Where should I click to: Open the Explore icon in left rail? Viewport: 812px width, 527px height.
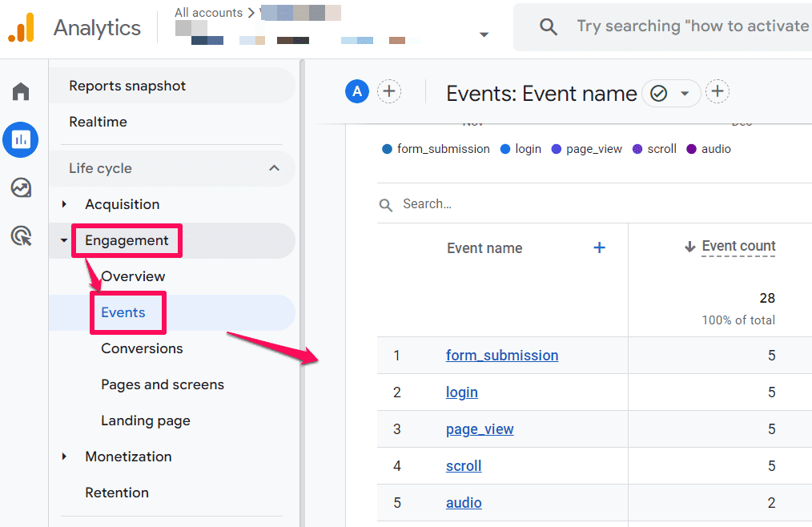coord(21,188)
